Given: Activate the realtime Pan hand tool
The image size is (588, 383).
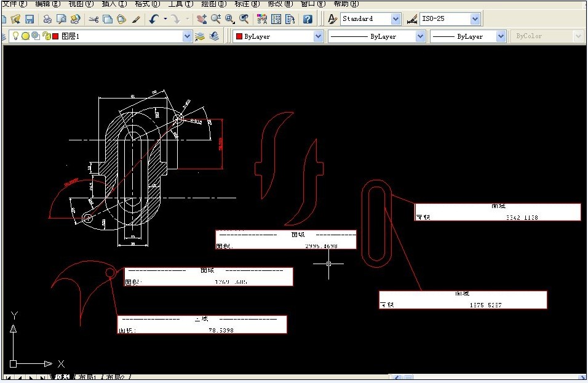Looking at the screenshot, I should tap(202, 18).
